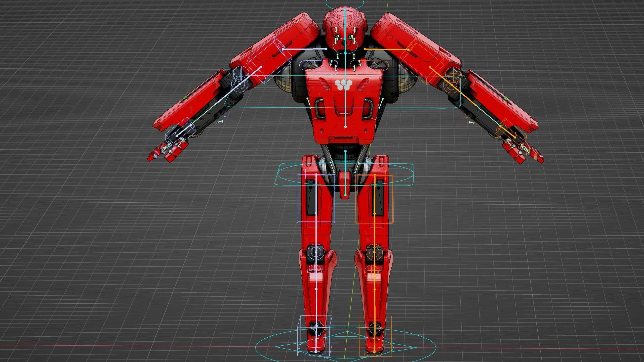The width and height of the screenshot is (644, 362).
Task: Select the pale-blue wireframe box on the upper arm
Action: (x=269, y=60)
